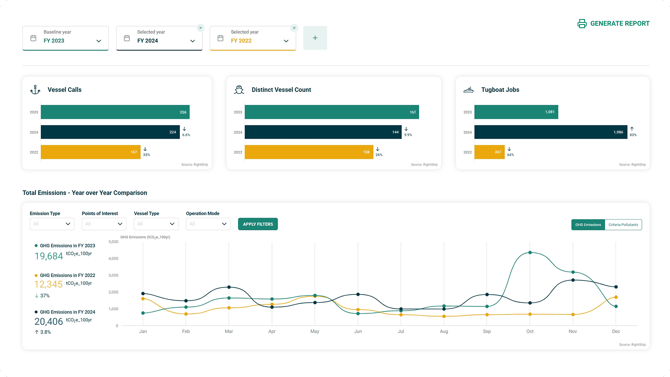Screen dimensions: 670x377
Task: Click the Vessel Calls card title
Action: (x=65, y=90)
